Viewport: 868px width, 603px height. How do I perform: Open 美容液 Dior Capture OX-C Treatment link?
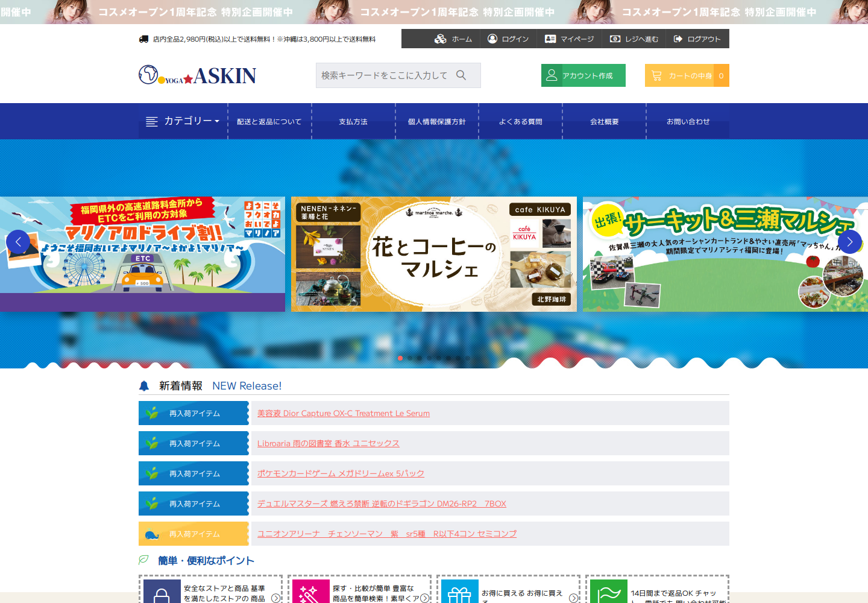pyautogui.click(x=344, y=413)
